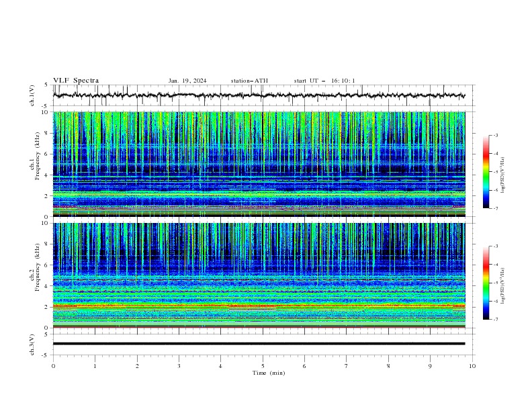The height and width of the screenshot is (411, 532).
Task: Click the ch.2 PSD color bar
Action: click(486, 283)
